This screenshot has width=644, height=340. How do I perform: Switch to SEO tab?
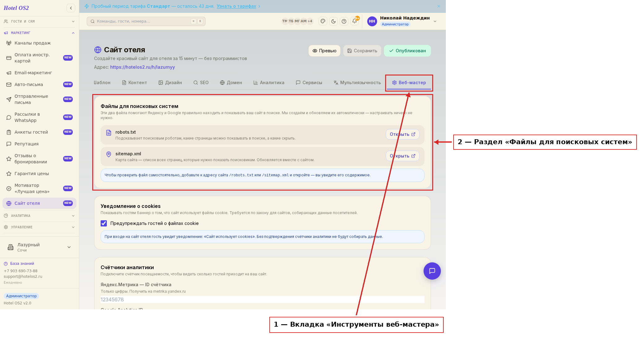(201, 83)
